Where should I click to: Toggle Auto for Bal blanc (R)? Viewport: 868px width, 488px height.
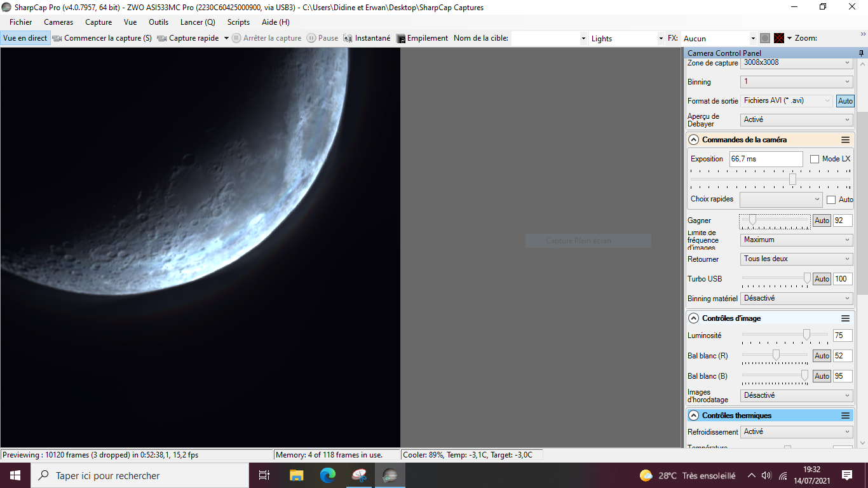tap(822, 356)
